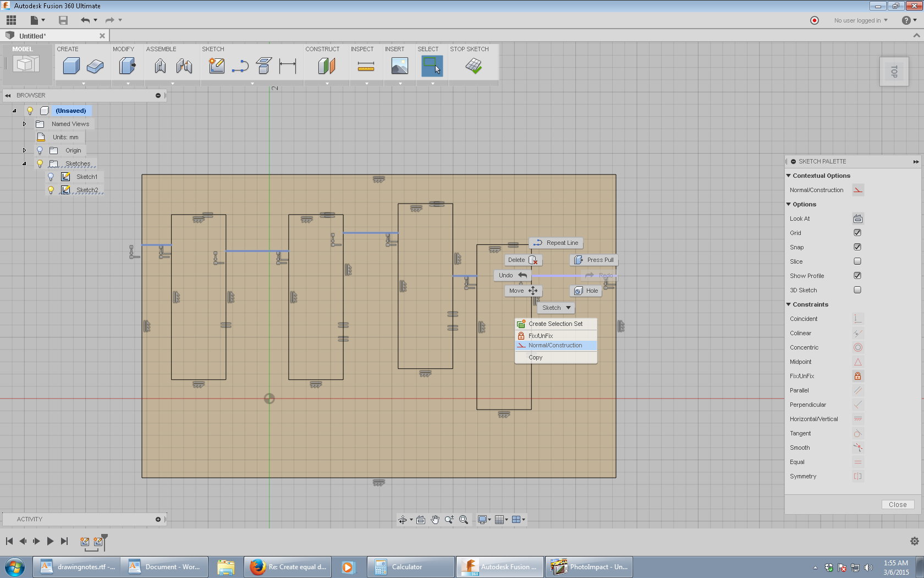
Task: Click the Create Sketch icon
Action: tap(217, 66)
